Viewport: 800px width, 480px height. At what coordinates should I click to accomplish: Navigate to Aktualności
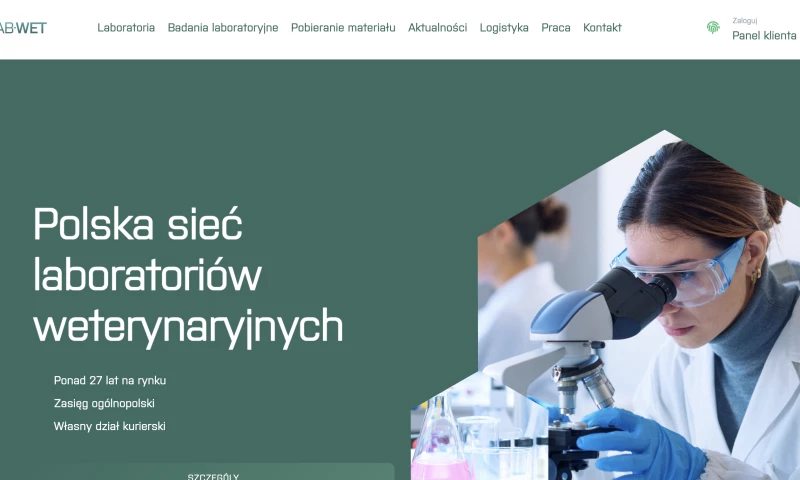point(437,28)
